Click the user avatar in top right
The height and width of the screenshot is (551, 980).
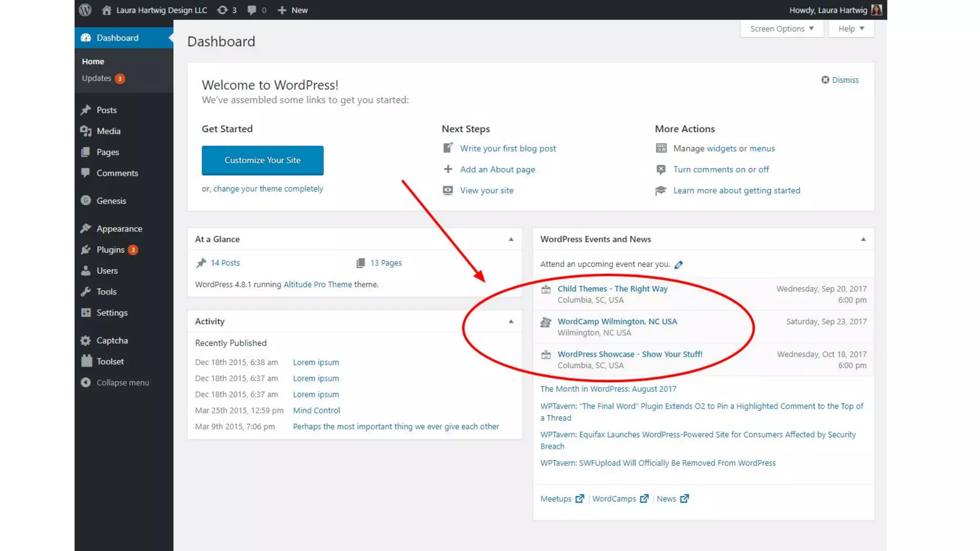coord(877,10)
